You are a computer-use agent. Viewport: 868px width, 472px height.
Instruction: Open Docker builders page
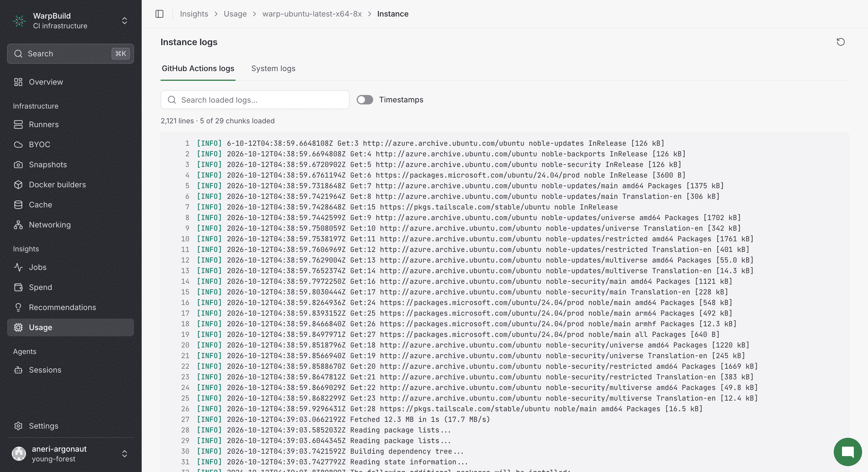click(x=71, y=184)
